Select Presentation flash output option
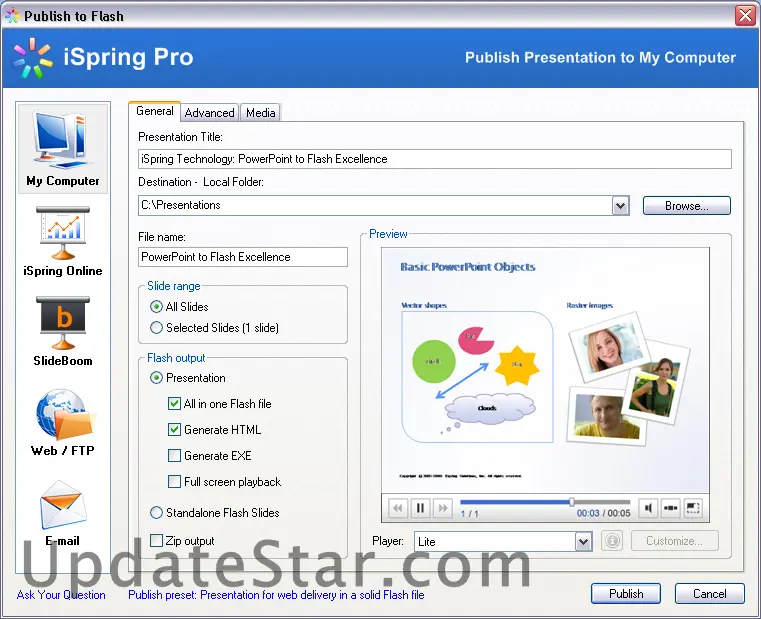This screenshot has width=761, height=619. click(156, 378)
